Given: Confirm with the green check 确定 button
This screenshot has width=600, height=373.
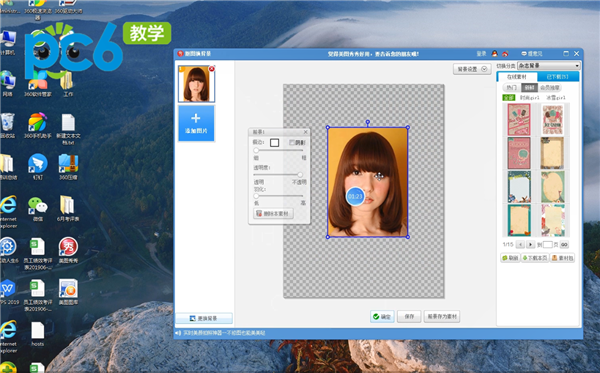Looking at the screenshot, I should 382,317.
